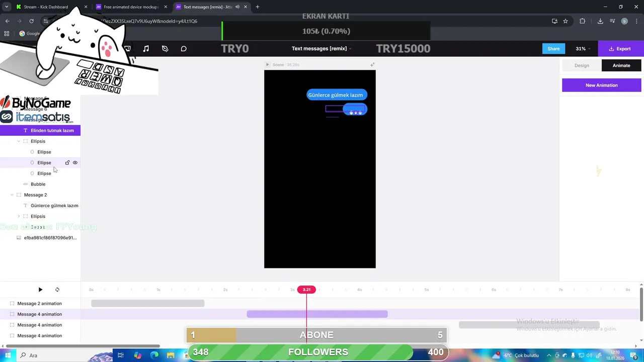This screenshot has width=644, height=362.
Task: Click the Günlerce gülmek lazım bubble on canvas
Action: [x=337, y=95]
